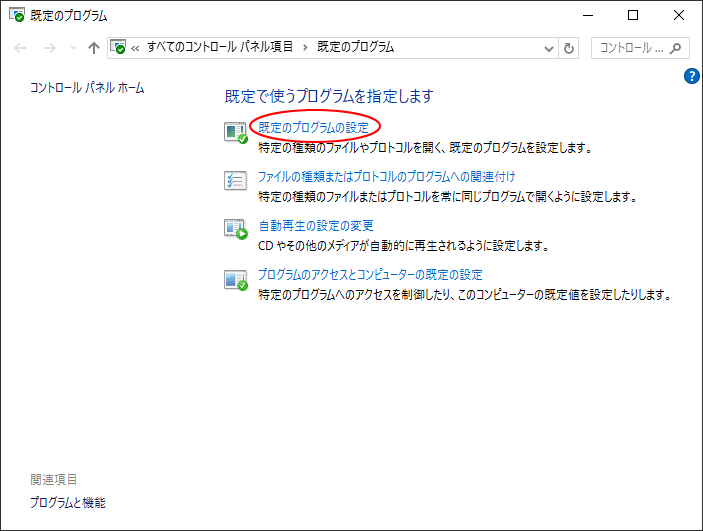This screenshot has height=531, width=703.
Task: Click the AutoPlay icon with the green play arrow
Action: pos(236,229)
